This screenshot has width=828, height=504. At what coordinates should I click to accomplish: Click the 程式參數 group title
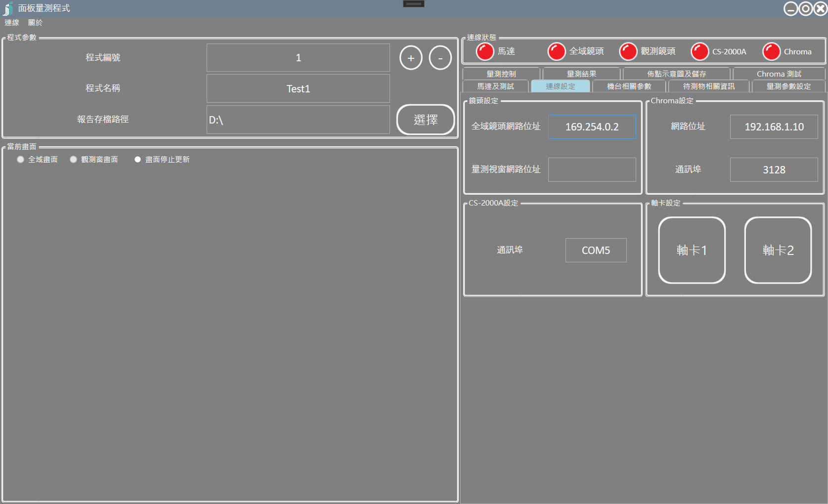(x=22, y=38)
